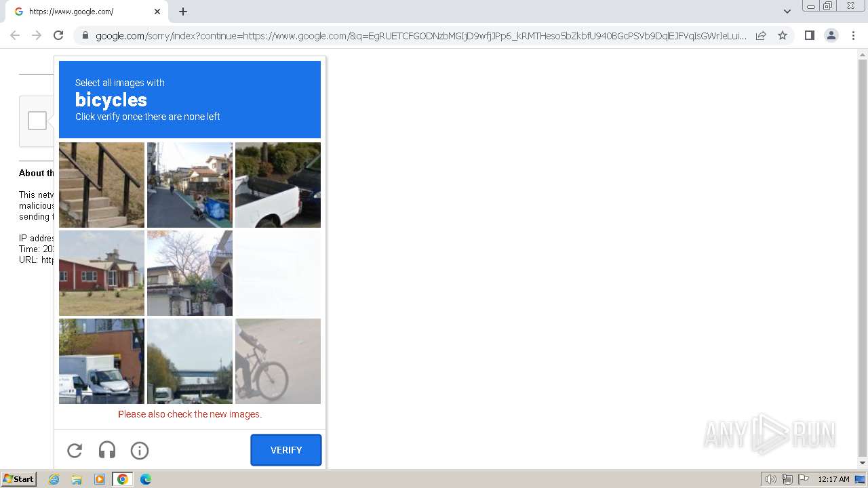This screenshot has width=868, height=488.
Task: Click the 'Select all images with' text
Action: (120, 83)
